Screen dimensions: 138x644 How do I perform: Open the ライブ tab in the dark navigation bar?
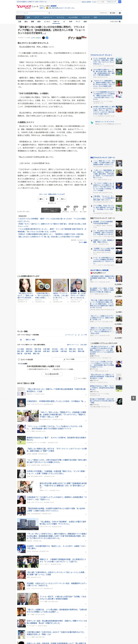37,17
